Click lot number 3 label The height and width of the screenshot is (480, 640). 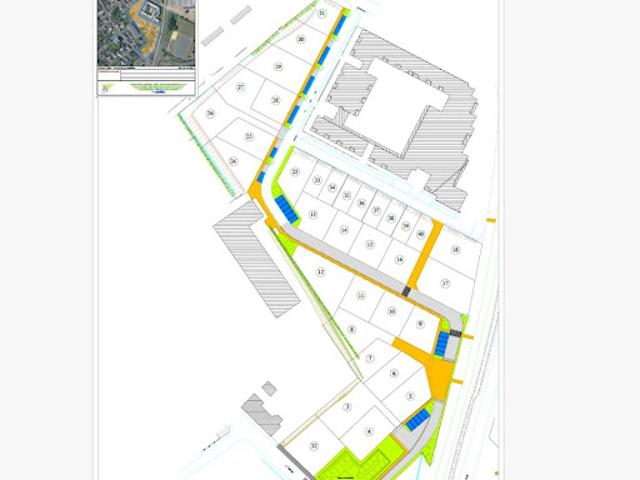click(347, 407)
